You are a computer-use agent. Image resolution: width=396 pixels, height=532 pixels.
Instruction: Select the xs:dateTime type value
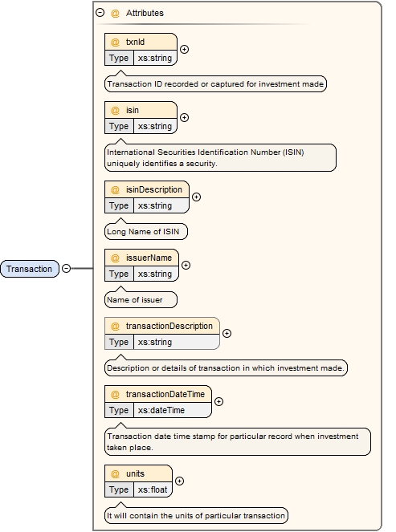[x=161, y=410]
